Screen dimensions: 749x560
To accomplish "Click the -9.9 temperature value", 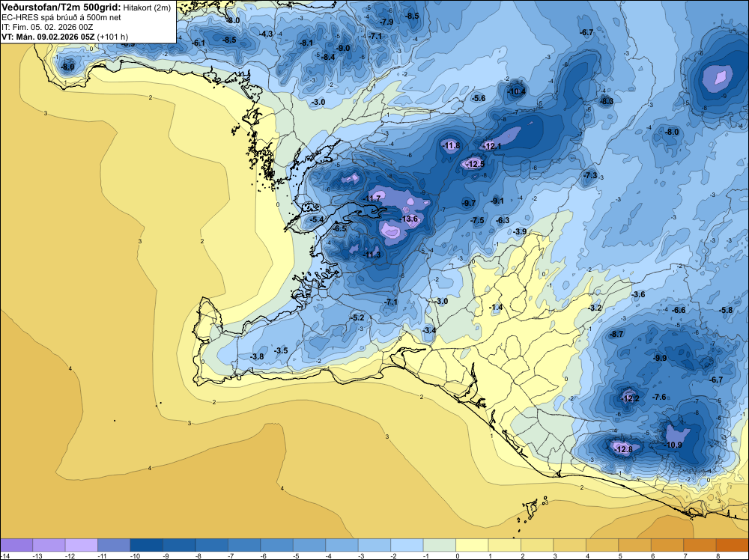I will 660,358.
